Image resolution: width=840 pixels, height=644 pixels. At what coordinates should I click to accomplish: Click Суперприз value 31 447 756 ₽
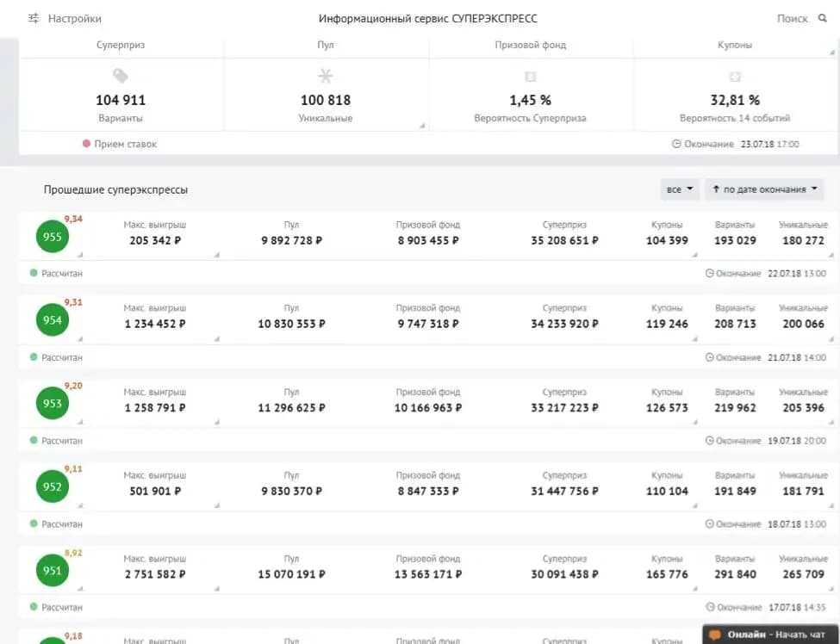tap(564, 491)
